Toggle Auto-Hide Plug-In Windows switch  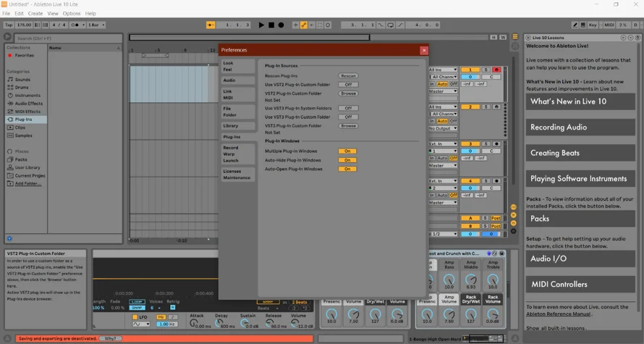pos(347,160)
